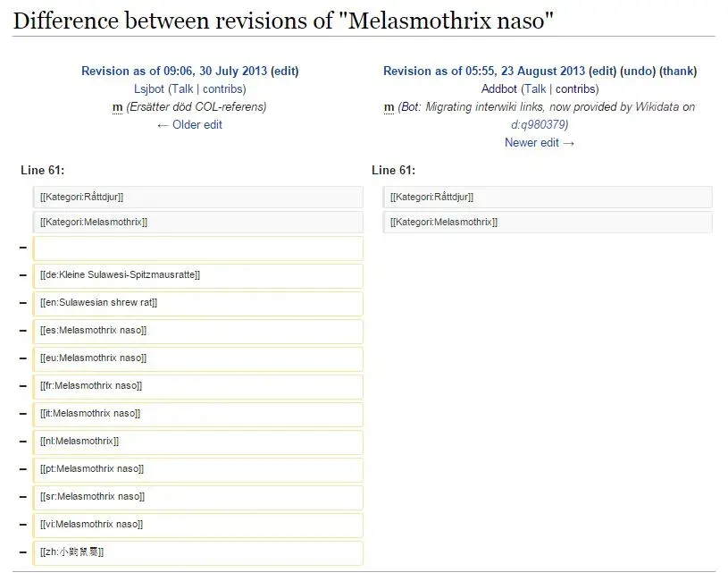This screenshot has width=728, height=581.
Task: Select '[[nl:Melasmothrix]]' removed line
Action: [x=198, y=442]
